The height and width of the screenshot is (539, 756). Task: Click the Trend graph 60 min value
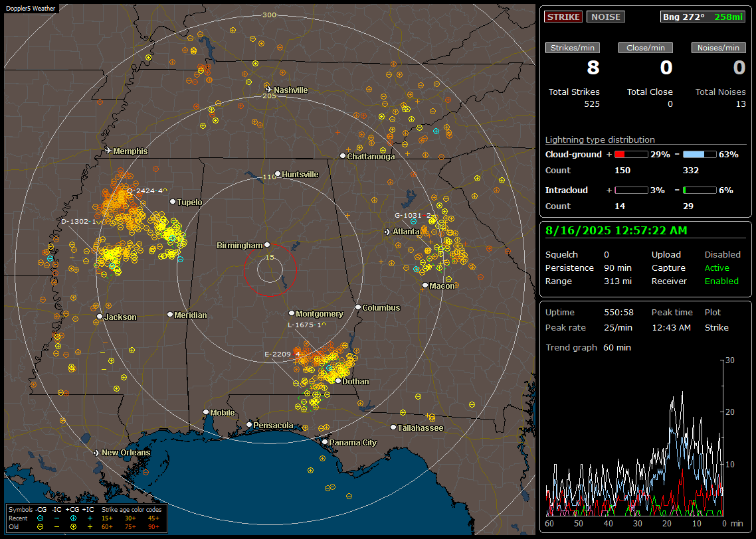pyautogui.click(x=616, y=347)
